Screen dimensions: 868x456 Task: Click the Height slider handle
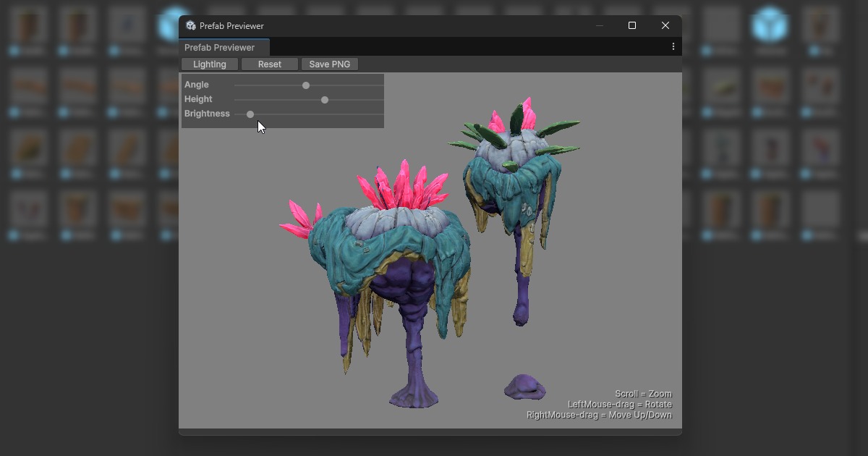(x=324, y=99)
